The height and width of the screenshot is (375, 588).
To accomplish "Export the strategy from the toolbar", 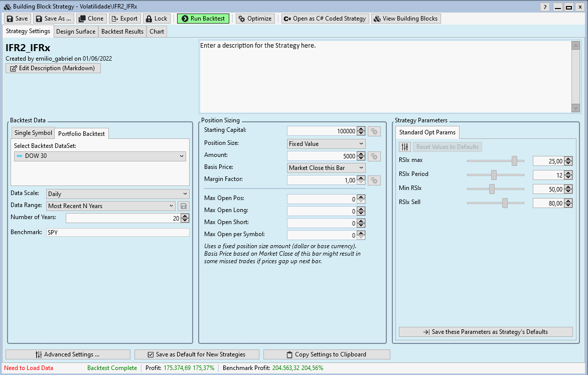I will point(124,19).
